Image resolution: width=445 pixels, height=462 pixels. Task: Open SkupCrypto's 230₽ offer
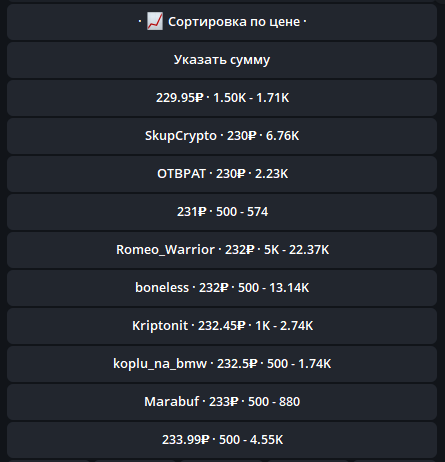(x=222, y=136)
